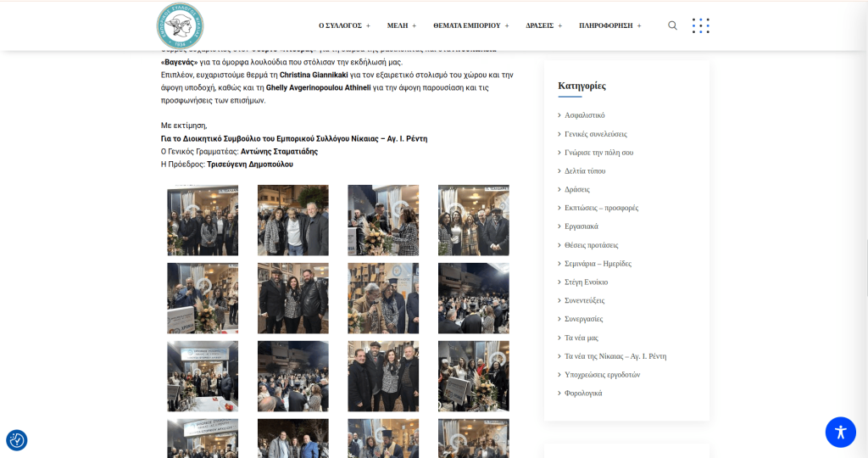Open the Φορολογικά category link
The image size is (868, 458).
pyautogui.click(x=583, y=394)
